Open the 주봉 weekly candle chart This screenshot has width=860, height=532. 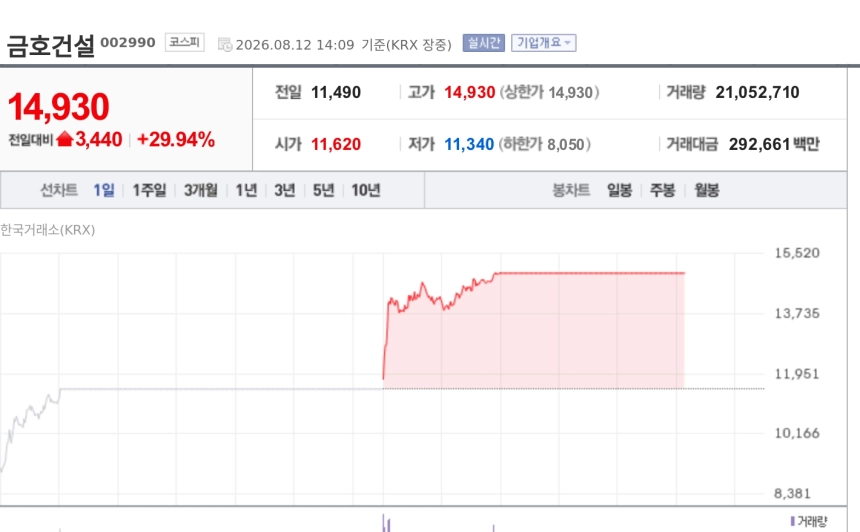click(x=663, y=190)
